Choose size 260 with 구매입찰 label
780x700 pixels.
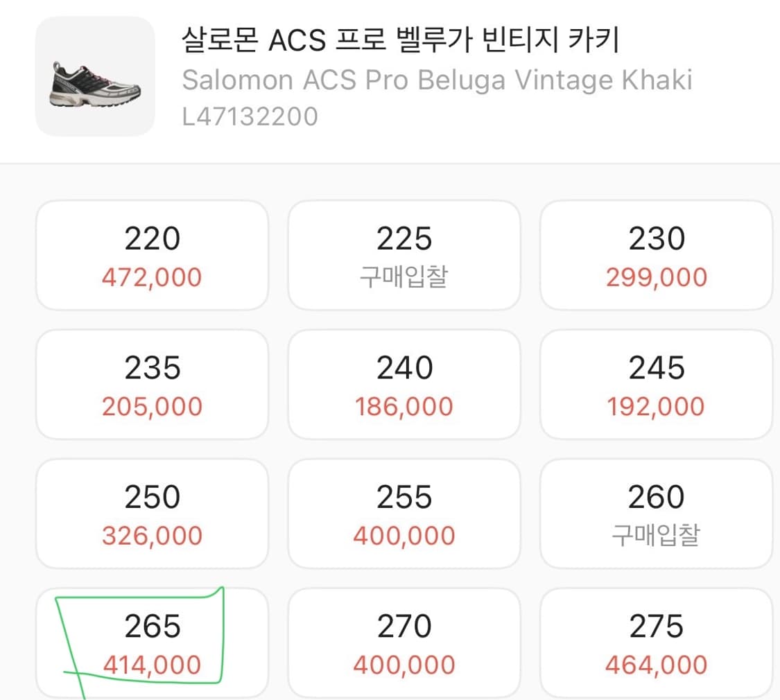(656, 514)
